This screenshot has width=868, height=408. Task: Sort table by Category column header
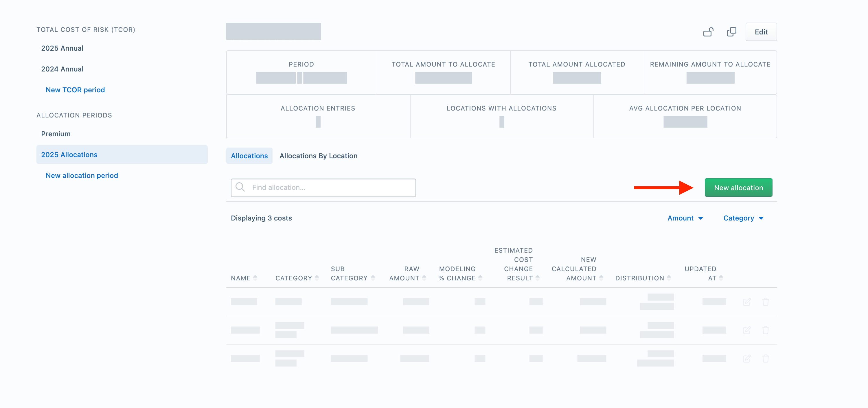point(297,278)
